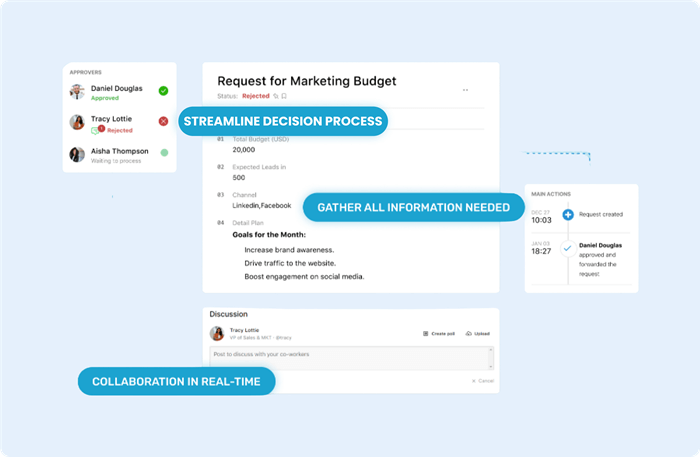The width and height of the screenshot is (700, 457).
Task: Click the link icon beside Rejected status
Action: 276,96
